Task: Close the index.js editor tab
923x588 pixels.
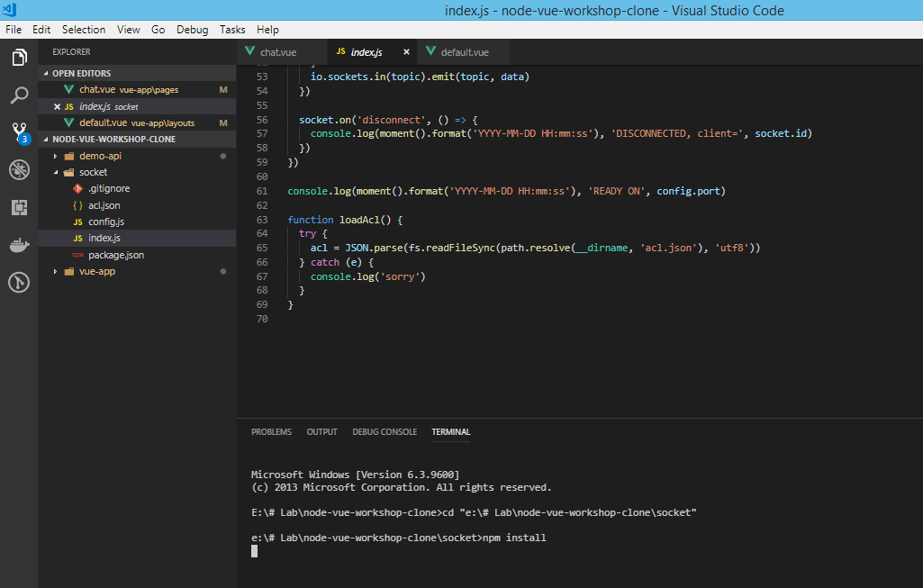Action: 404,52
